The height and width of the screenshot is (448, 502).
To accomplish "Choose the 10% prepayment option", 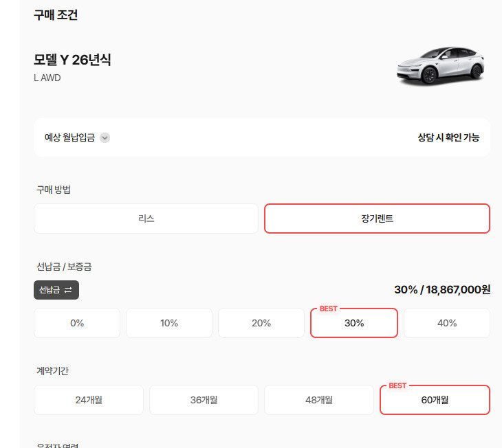I will click(169, 323).
